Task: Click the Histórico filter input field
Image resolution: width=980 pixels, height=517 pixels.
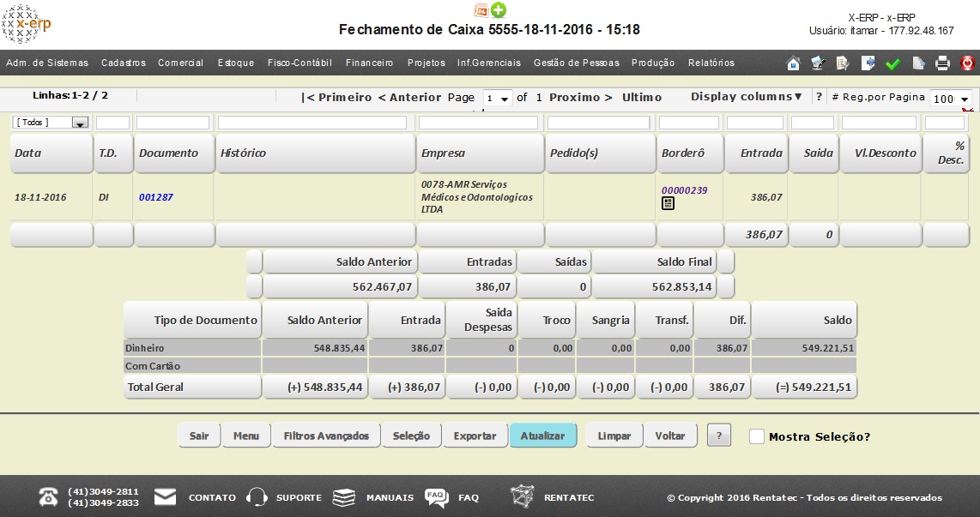Action: 315,123
